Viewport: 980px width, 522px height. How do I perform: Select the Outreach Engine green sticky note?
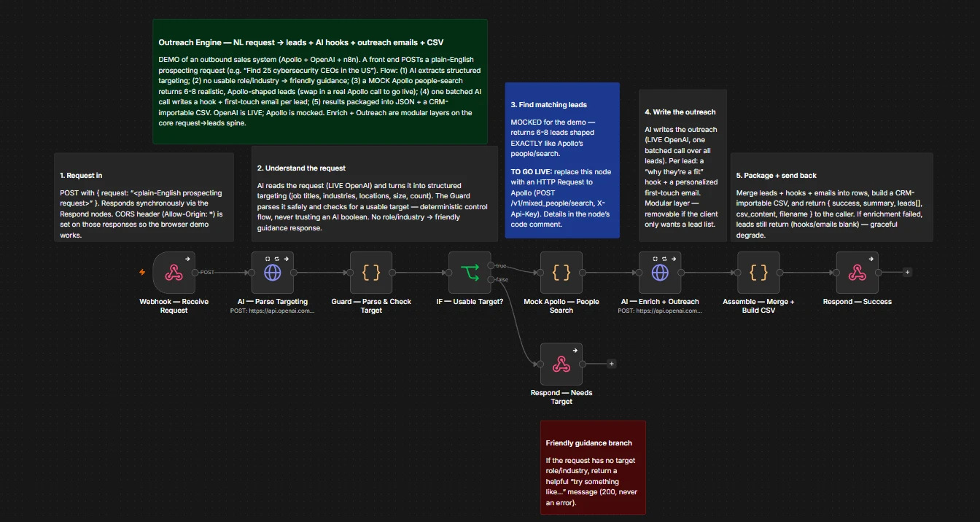click(319, 82)
